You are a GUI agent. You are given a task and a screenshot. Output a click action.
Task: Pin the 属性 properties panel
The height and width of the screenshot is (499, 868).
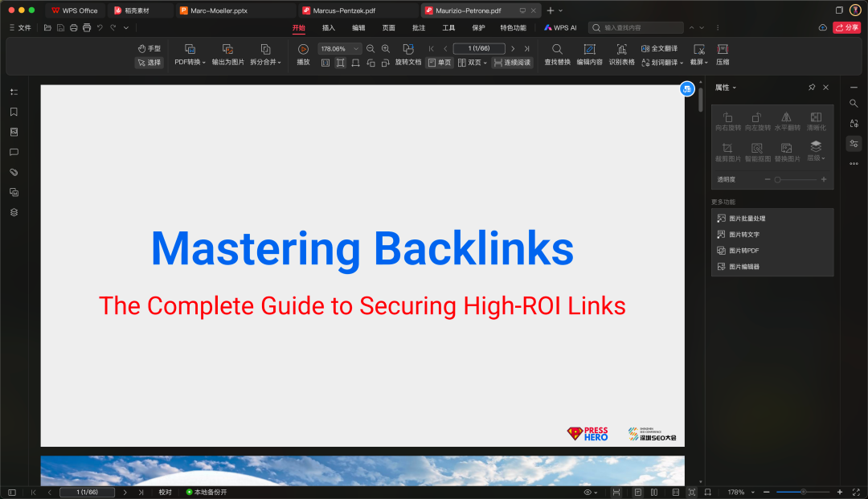tap(812, 88)
